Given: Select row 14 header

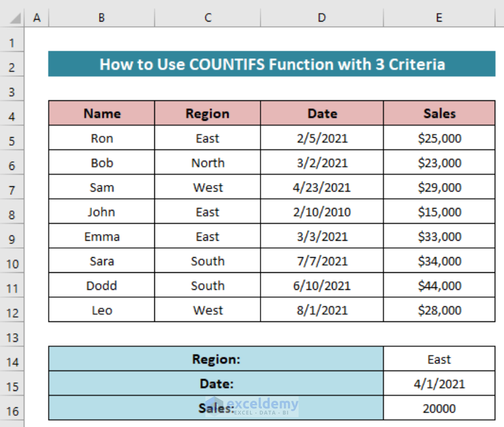Looking at the screenshot, I should click(x=12, y=360).
